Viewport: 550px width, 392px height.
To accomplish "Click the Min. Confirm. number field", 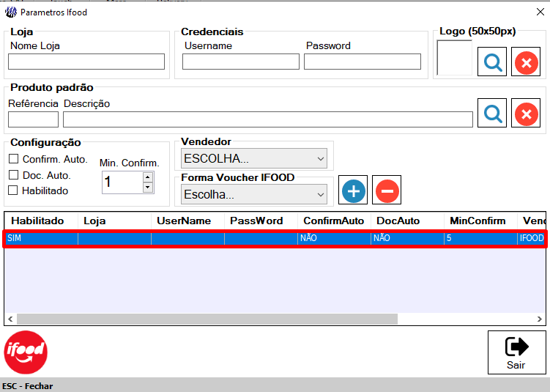I will click(122, 182).
